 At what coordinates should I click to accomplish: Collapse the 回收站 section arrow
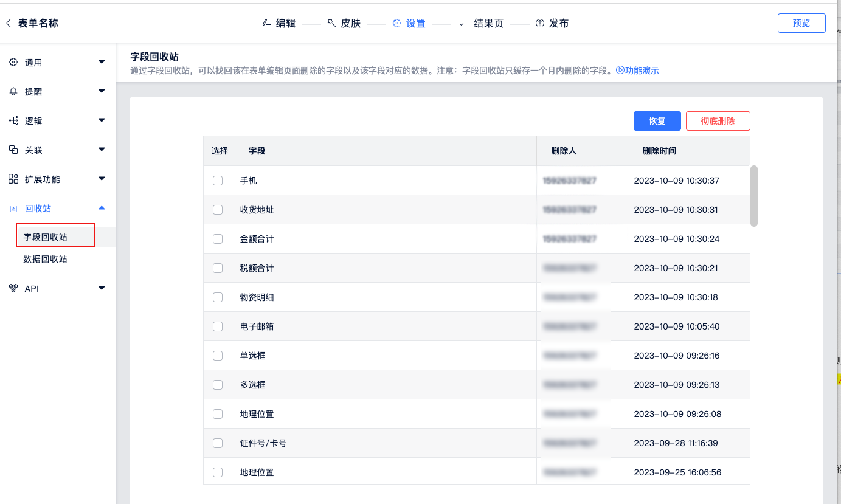coord(102,208)
